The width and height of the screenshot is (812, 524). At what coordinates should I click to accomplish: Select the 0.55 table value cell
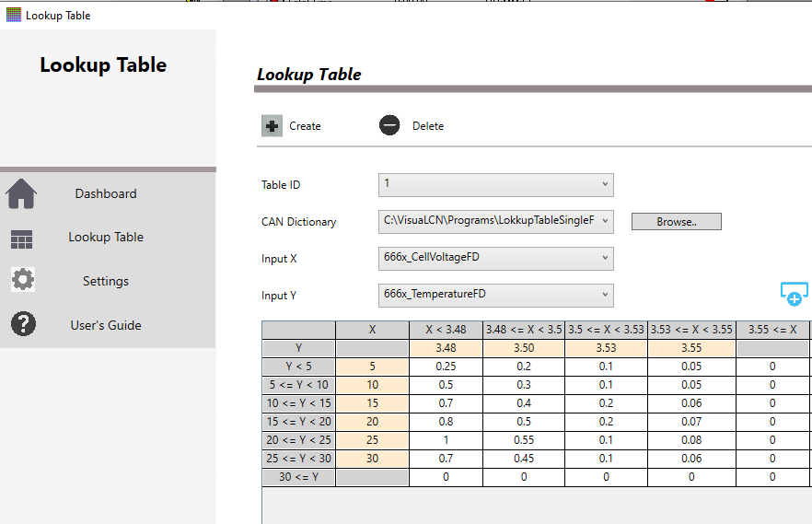click(524, 440)
